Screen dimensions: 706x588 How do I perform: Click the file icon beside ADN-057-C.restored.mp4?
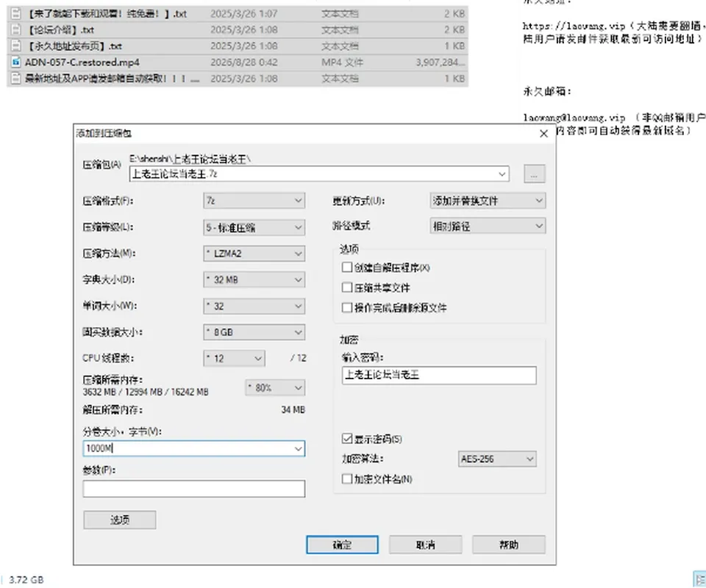(x=15, y=62)
